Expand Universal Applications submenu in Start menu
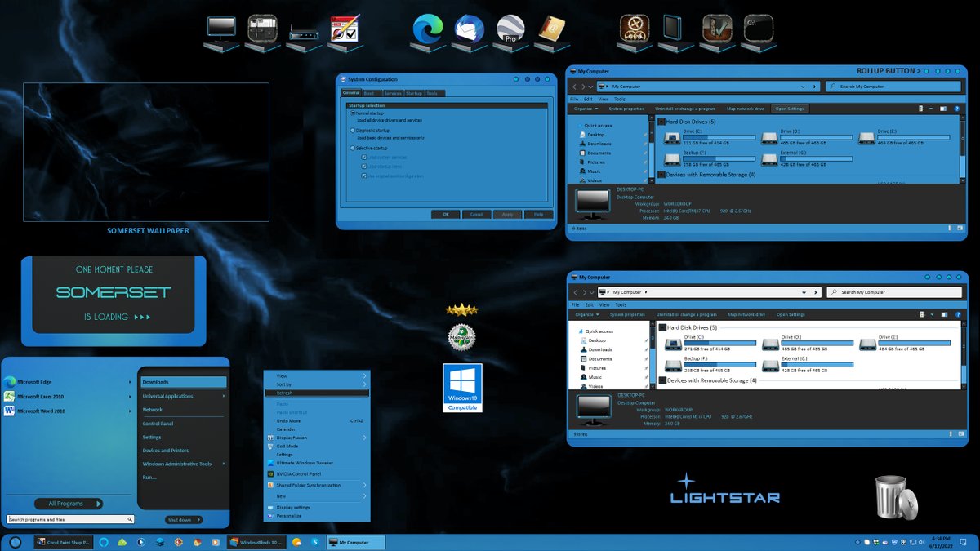 coord(223,396)
